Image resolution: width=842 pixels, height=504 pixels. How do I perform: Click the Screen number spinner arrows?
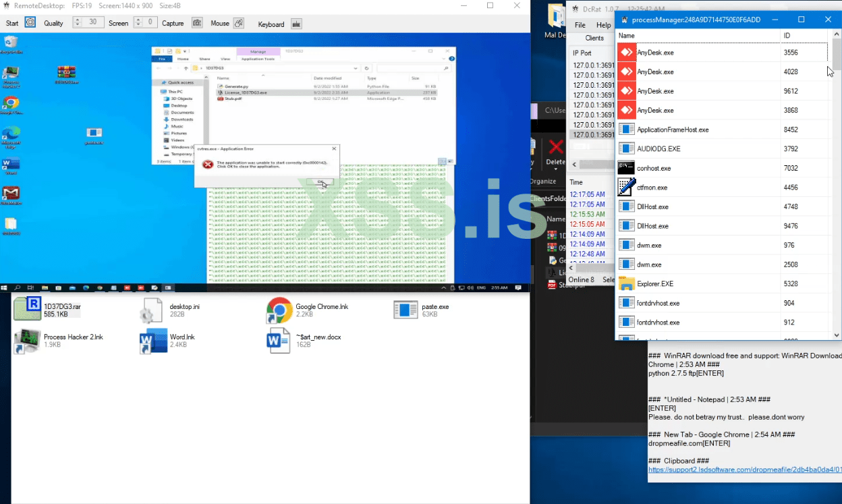pyautogui.click(x=138, y=22)
